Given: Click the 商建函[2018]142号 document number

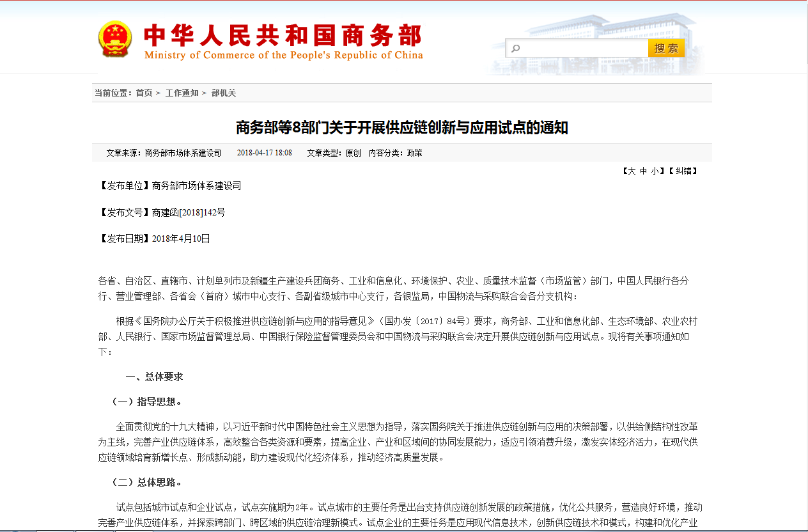Looking at the screenshot, I should [x=189, y=212].
